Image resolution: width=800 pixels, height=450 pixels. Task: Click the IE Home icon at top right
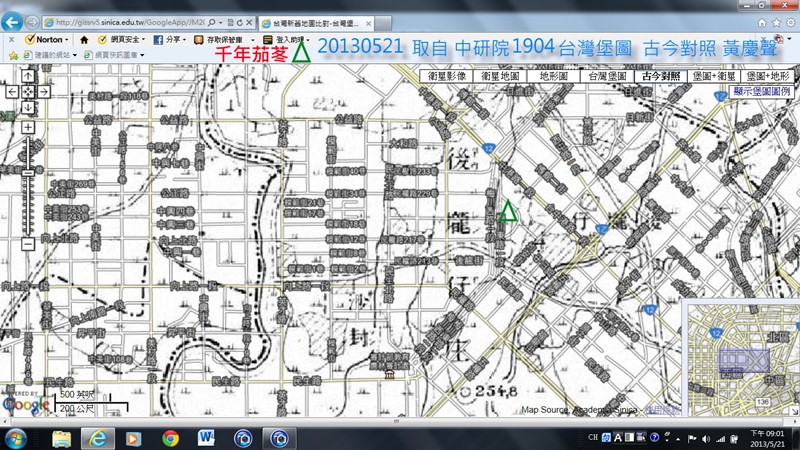click(762, 22)
